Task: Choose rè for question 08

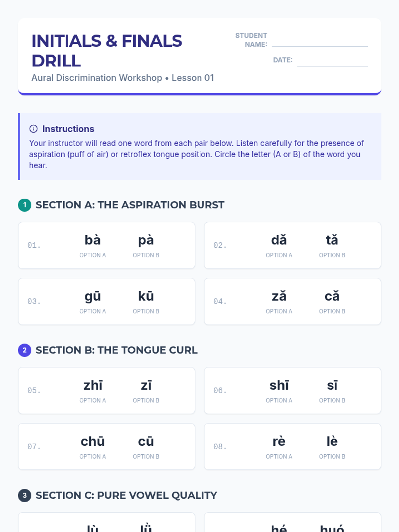Action: pyautogui.click(x=279, y=446)
